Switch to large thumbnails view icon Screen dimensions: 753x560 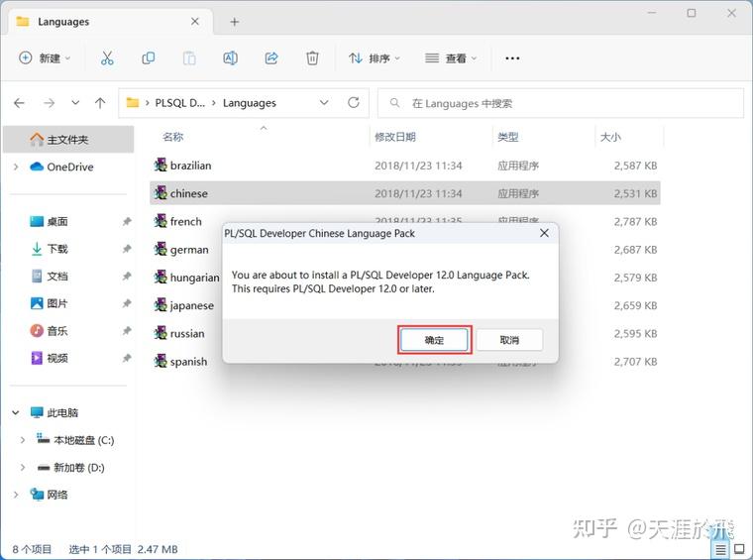pyautogui.click(x=739, y=549)
